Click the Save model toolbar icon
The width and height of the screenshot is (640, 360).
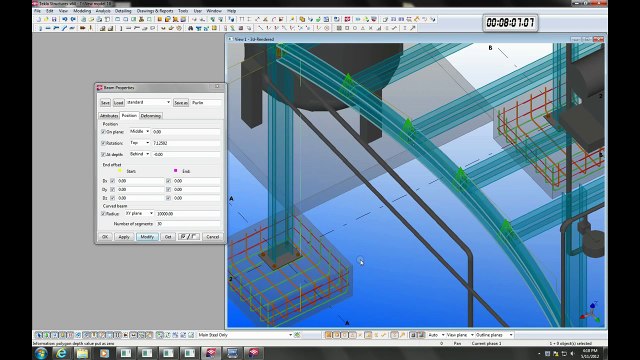click(54, 19)
